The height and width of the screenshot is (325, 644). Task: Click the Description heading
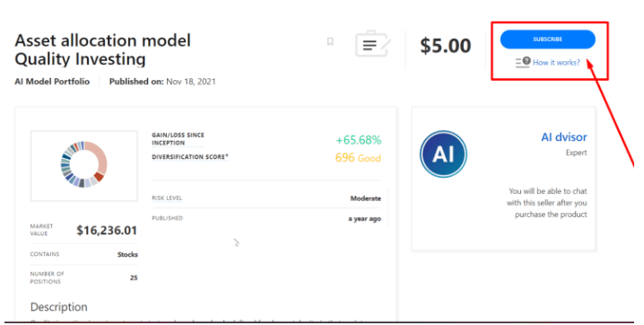[x=58, y=307]
